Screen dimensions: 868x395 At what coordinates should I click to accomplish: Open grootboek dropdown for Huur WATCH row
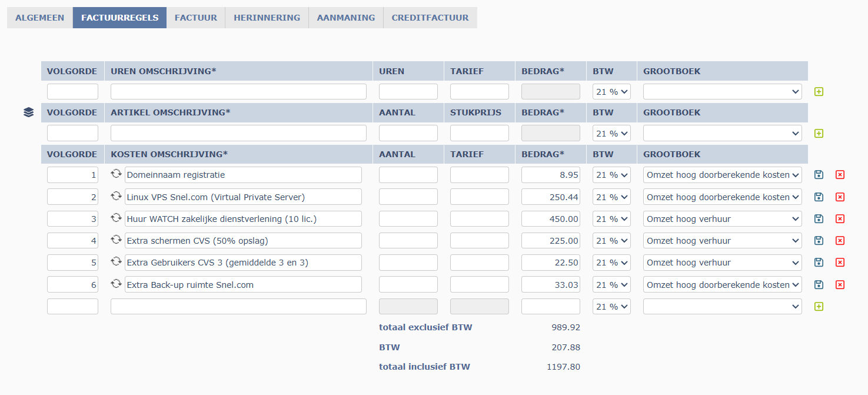coord(722,219)
